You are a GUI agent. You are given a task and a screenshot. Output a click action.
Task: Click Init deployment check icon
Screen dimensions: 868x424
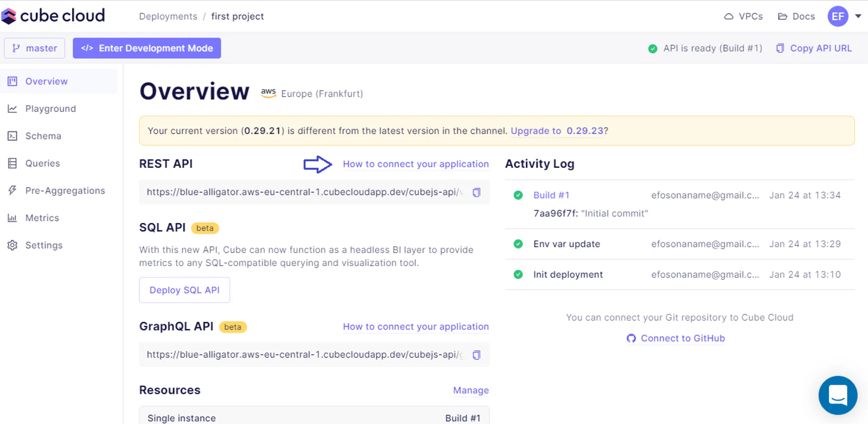518,275
